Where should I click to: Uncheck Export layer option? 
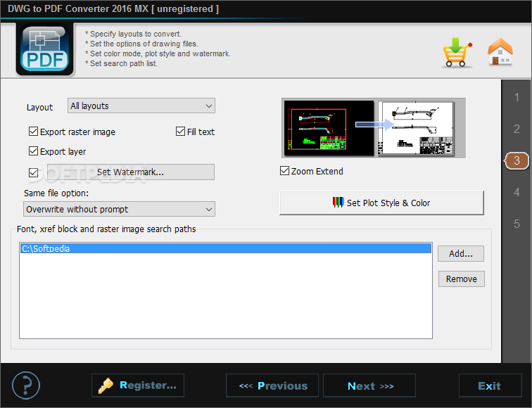pyautogui.click(x=33, y=151)
